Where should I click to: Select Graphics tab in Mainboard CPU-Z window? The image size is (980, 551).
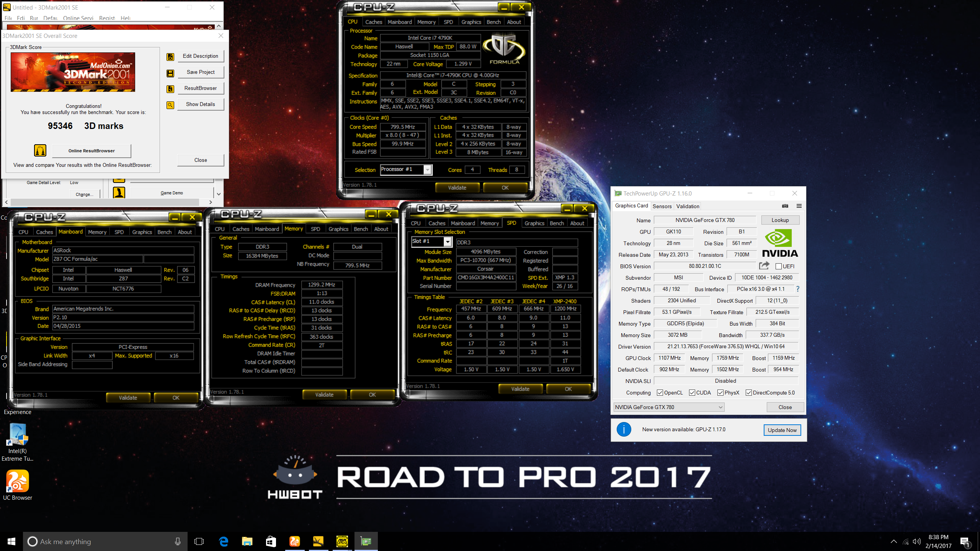142,232
